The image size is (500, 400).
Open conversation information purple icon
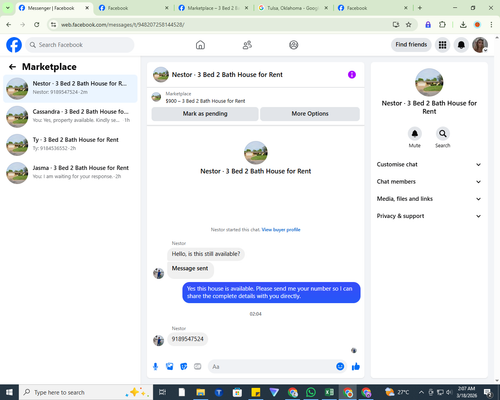coord(352,75)
